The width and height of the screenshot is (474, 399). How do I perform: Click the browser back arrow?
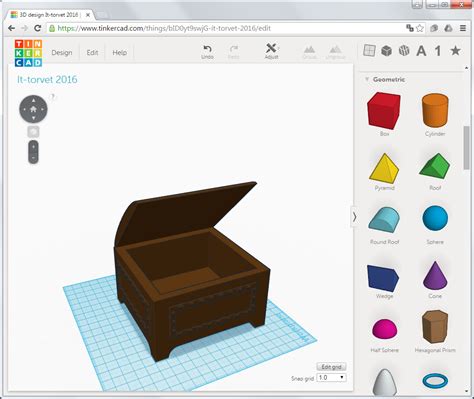tap(12, 28)
